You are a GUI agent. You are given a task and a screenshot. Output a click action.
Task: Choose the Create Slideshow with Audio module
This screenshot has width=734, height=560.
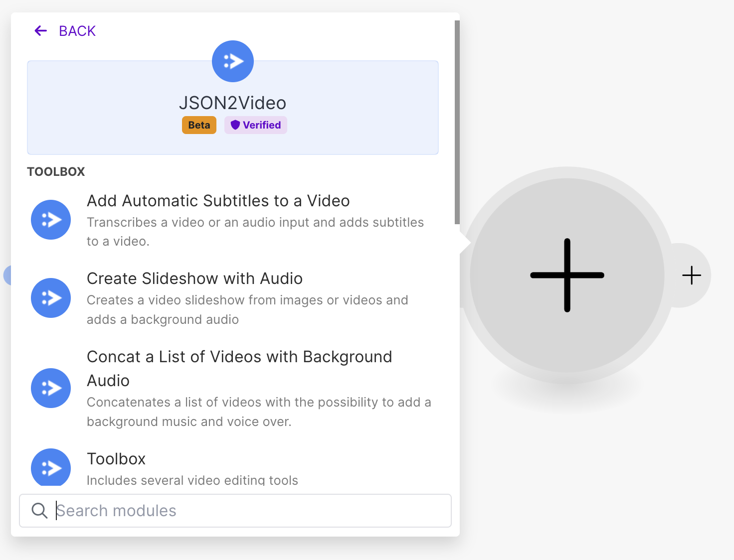195,279
